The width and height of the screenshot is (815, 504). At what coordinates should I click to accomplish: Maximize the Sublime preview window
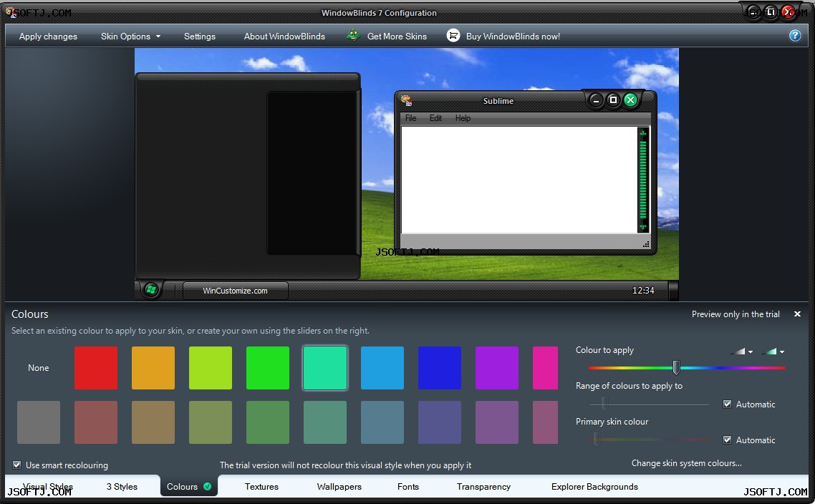[x=613, y=100]
